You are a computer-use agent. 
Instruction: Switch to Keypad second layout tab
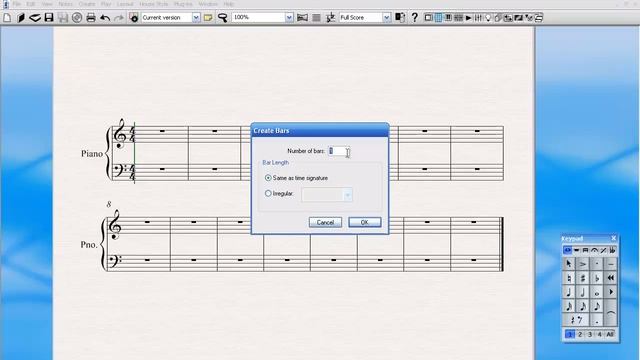(576, 250)
